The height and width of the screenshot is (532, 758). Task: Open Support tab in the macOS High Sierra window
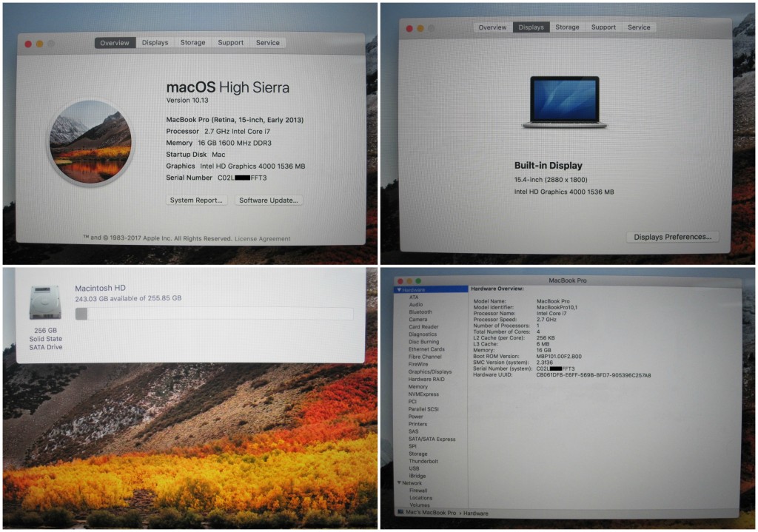click(x=231, y=42)
